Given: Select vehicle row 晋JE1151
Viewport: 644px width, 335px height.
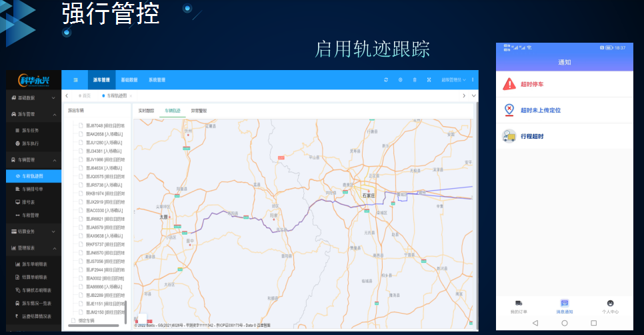Looking at the screenshot, I should click(x=105, y=304).
